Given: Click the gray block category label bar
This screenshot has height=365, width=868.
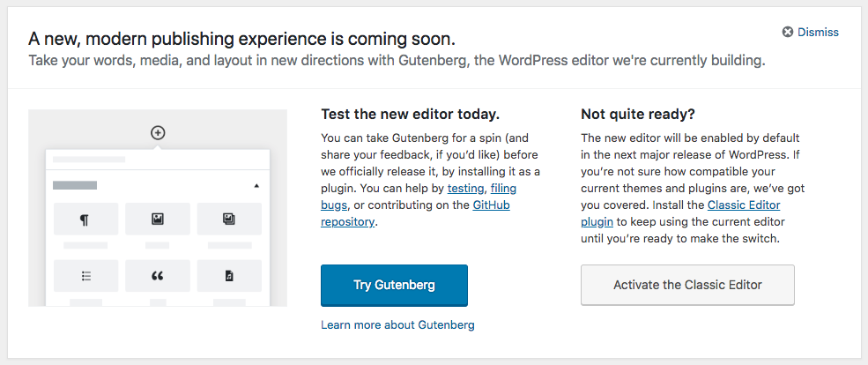Looking at the screenshot, I should click(75, 185).
